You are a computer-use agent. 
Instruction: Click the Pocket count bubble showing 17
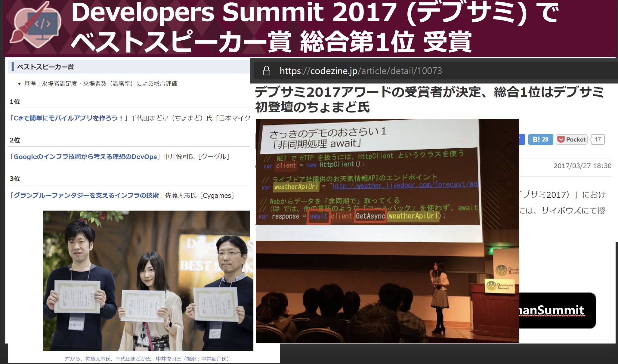(x=598, y=140)
